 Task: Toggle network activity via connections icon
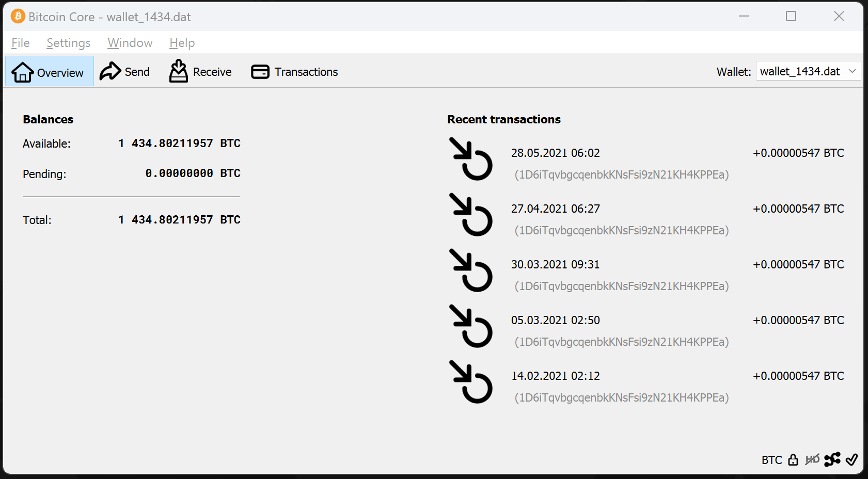pos(832,459)
